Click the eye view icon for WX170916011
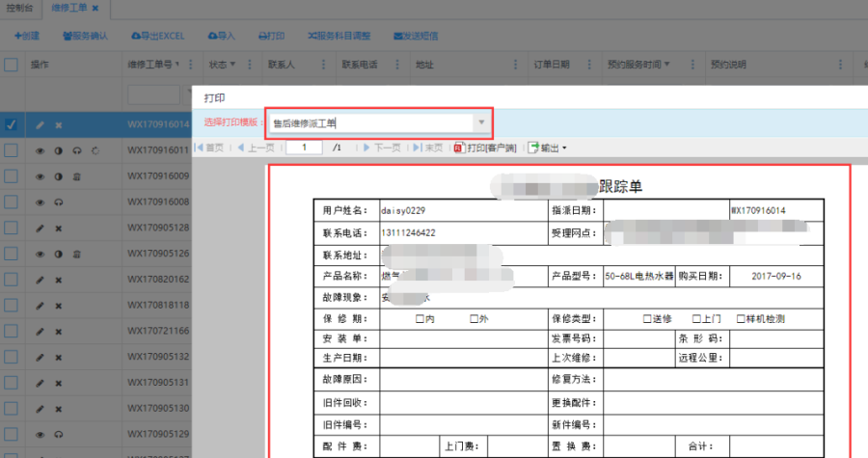The height and width of the screenshot is (458, 868). pyautogui.click(x=40, y=150)
